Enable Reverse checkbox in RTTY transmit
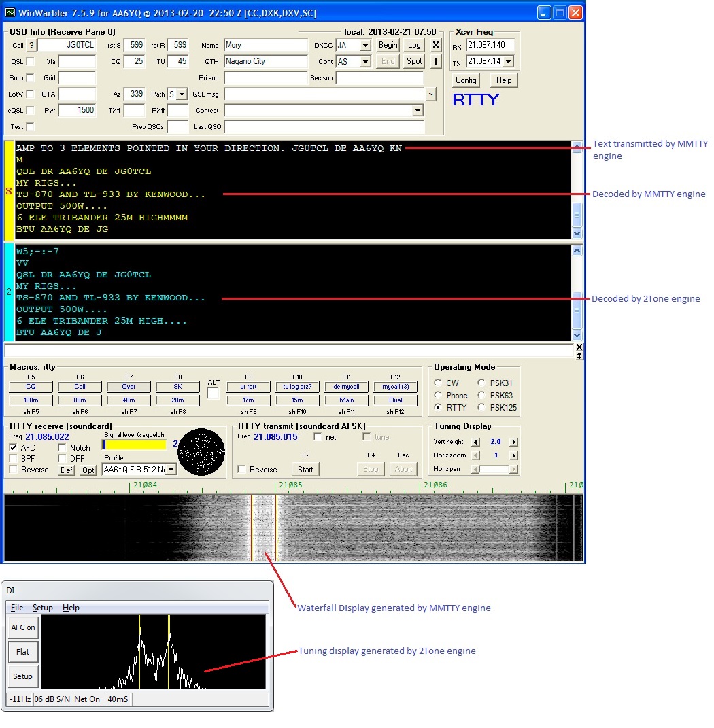 (241, 470)
